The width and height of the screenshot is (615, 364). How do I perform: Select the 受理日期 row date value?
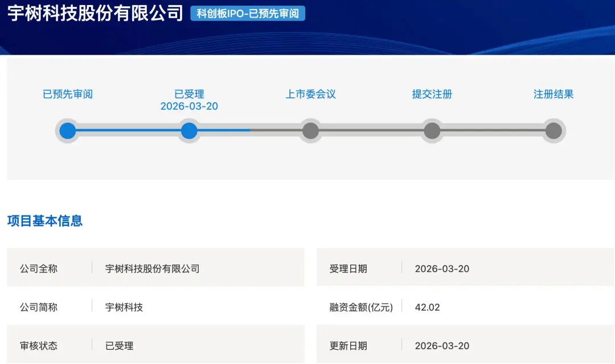442,268
